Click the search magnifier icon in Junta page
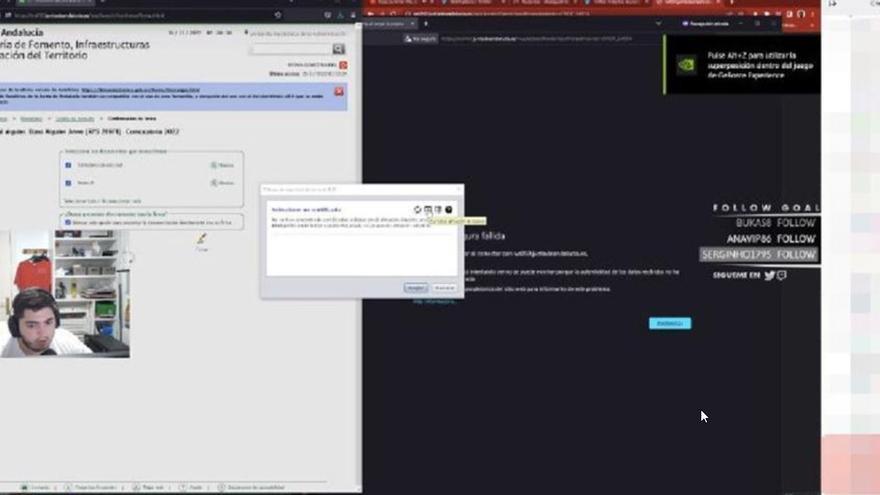 tap(338, 49)
